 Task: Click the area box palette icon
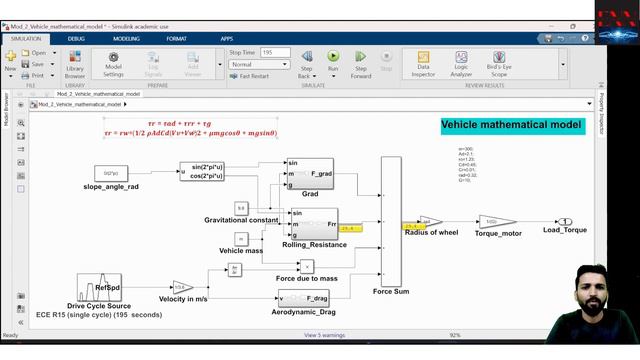pos(21,189)
